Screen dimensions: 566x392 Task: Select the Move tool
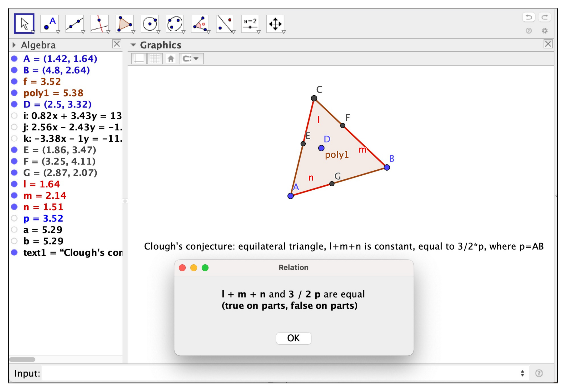click(x=25, y=24)
